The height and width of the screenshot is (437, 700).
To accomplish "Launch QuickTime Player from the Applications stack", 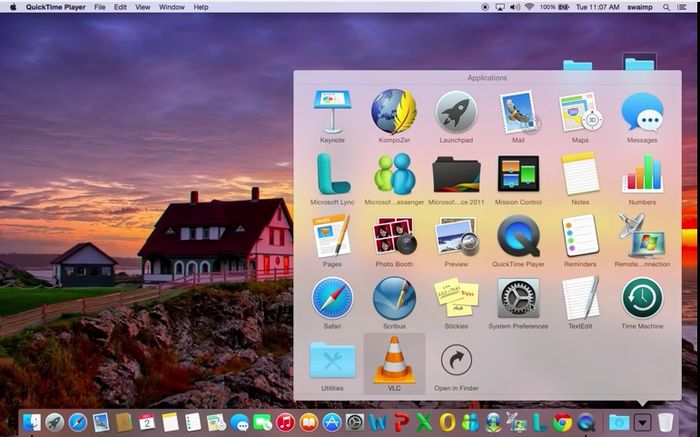I will pyautogui.click(x=518, y=236).
